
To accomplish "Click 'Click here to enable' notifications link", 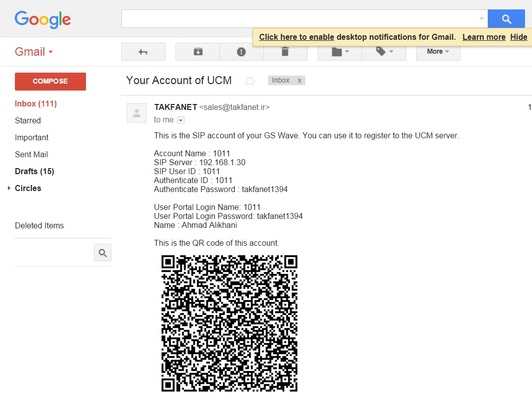I will (x=296, y=37).
